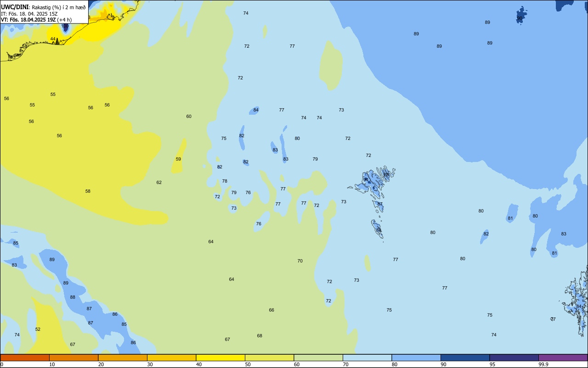Pick the 20–30 legend color band
This screenshot has height=368, width=588.
[123, 357]
